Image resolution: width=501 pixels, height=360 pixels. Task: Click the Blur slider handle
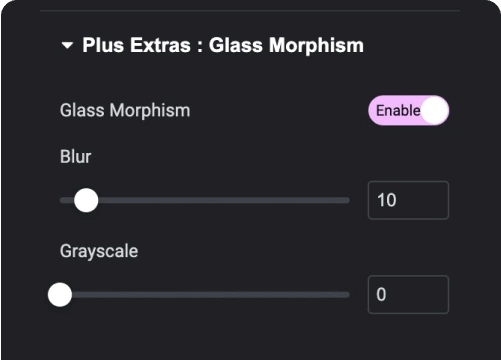[x=86, y=200]
